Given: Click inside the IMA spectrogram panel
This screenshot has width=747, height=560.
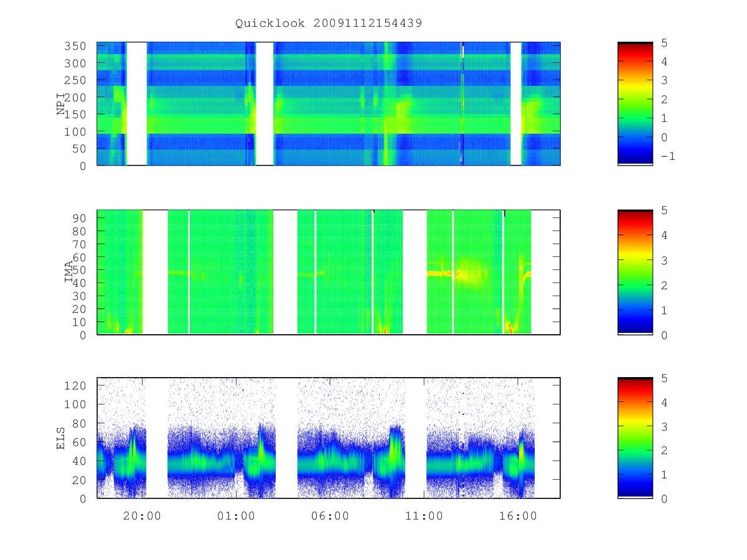Looking at the screenshot, I should (329, 272).
